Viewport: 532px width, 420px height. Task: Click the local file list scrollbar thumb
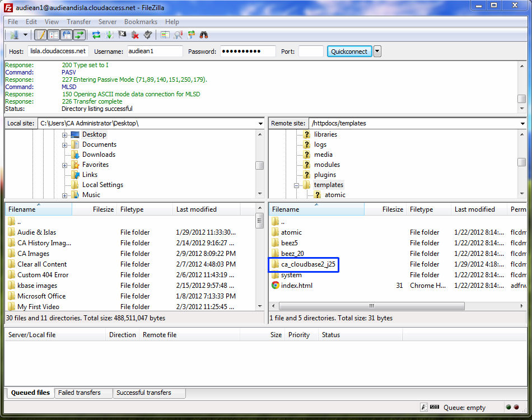pyautogui.click(x=259, y=221)
